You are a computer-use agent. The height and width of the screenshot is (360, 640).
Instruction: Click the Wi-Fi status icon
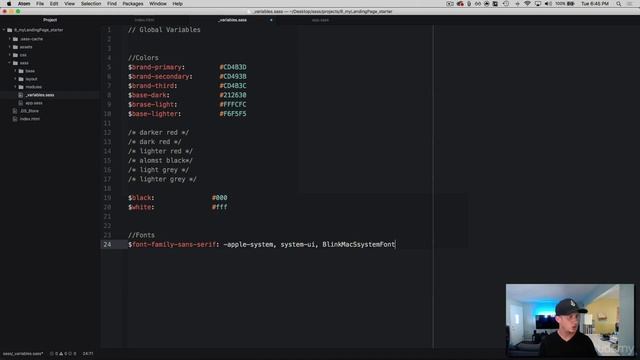click(x=527, y=4)
